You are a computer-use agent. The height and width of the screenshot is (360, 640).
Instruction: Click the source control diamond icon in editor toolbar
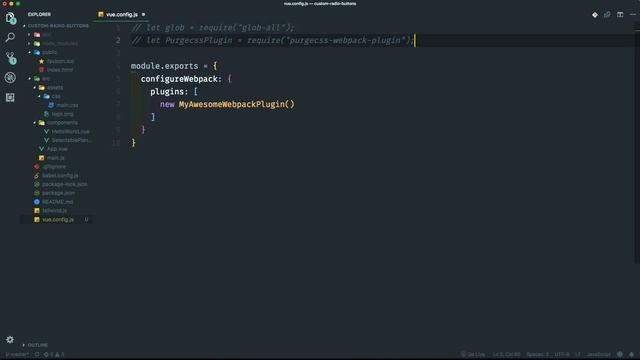595,15
